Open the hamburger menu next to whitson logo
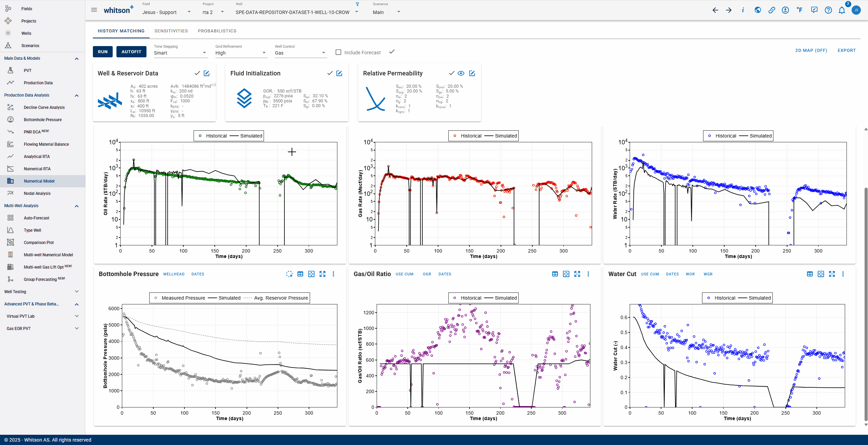This screenshot has height=445, width=868. [94, 10]
